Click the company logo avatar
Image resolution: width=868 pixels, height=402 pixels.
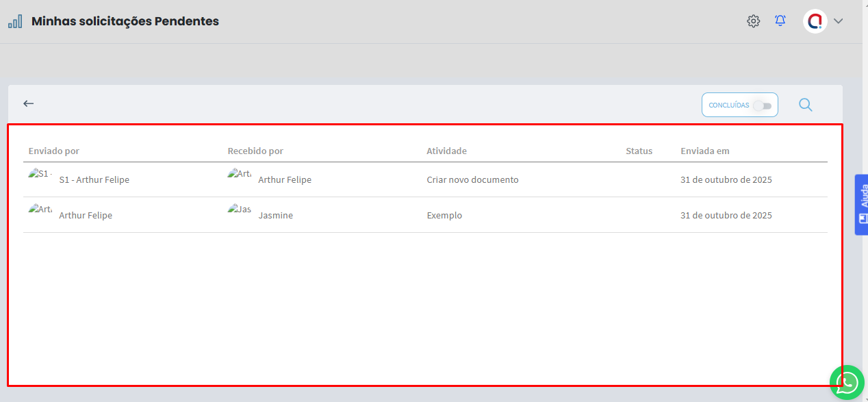click(815, 21)
